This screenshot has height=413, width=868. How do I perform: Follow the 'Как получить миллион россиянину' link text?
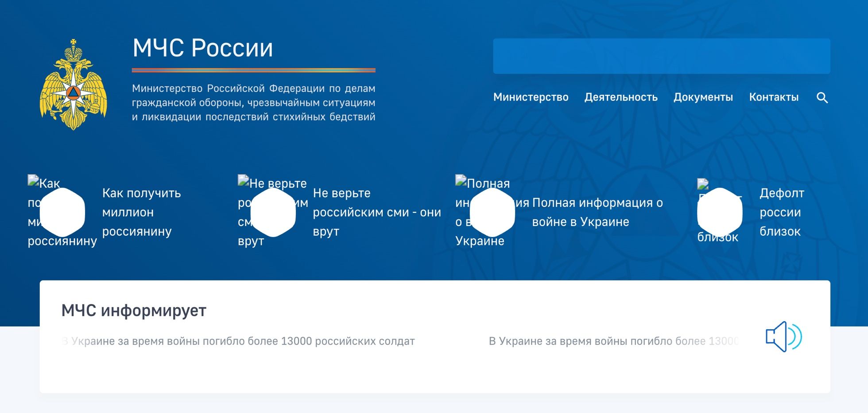click(141, 212)
